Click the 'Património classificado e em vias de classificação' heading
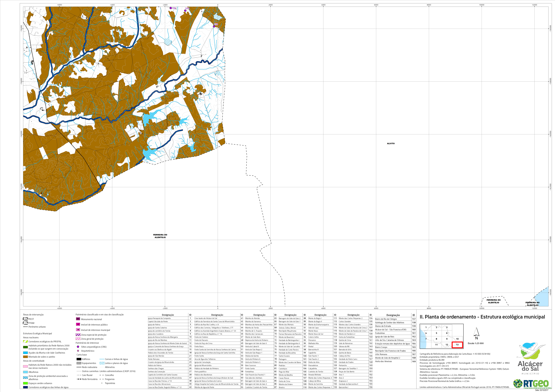The image size is (555, 392). pyautogui.click(x=100, y=315)
